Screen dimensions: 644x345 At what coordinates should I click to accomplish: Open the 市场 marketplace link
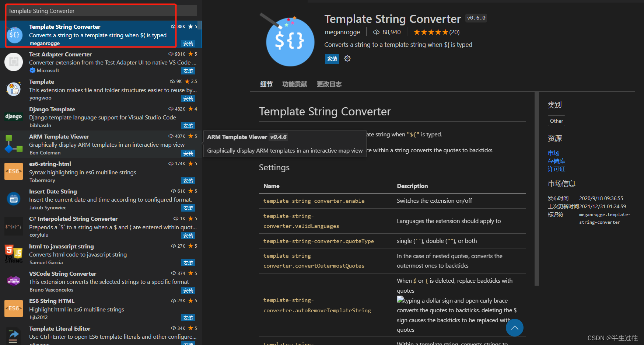tap(553, 153)
